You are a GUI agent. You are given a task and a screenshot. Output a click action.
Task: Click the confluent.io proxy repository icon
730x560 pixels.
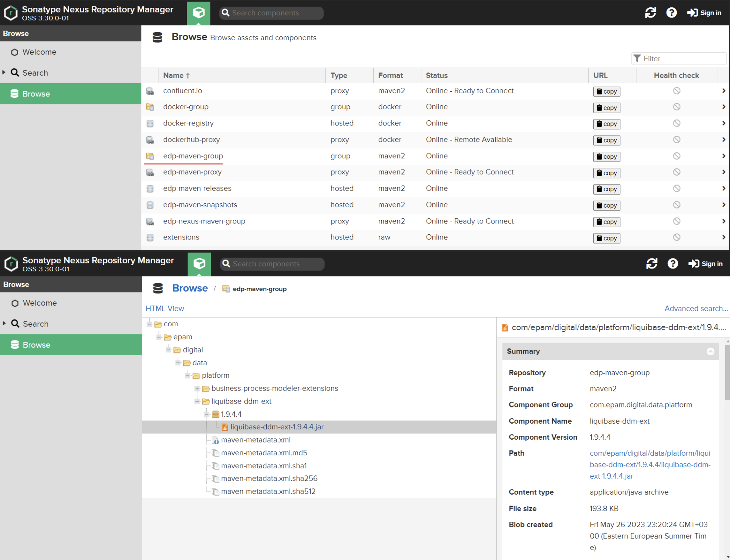click(x=150, y=91)
